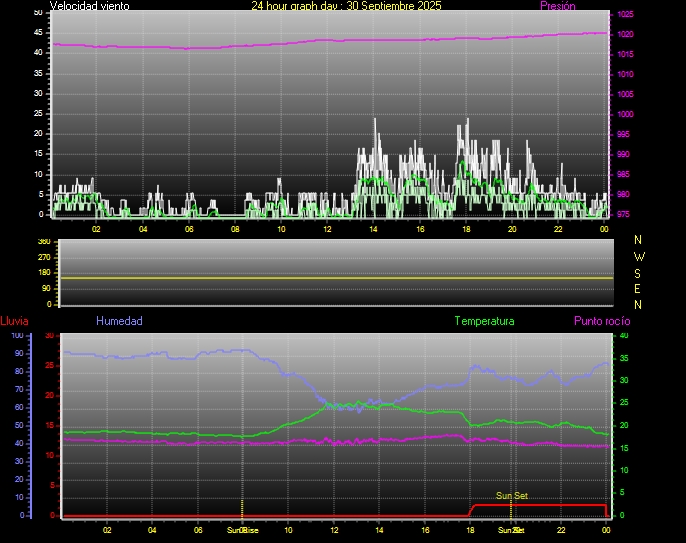Viewport: 686px width, 543px height.
Task: Click the yellow sunrise marker line
Action: pos(242,508)
